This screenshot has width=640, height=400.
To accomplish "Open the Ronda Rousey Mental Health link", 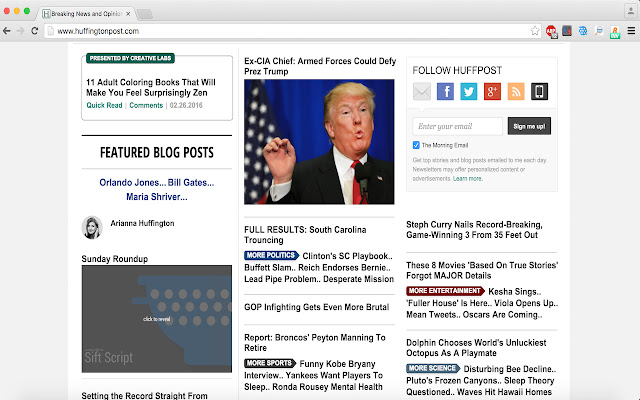I will (x=327, y=387).
